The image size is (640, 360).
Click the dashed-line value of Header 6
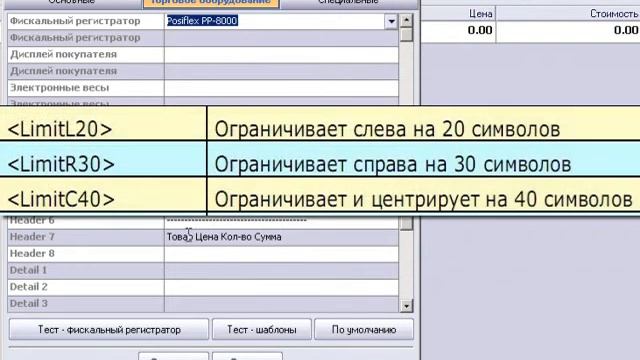pos(237,220)
